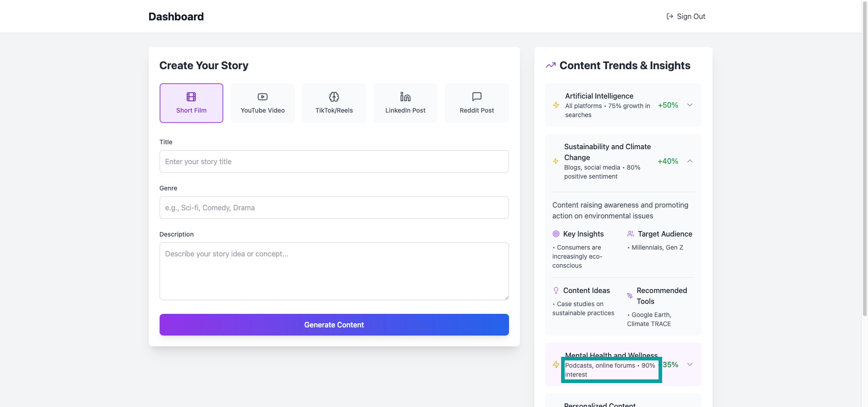The image size is (868, 407).
Task: Click the Sign Out link
Action: pos(686,16)
